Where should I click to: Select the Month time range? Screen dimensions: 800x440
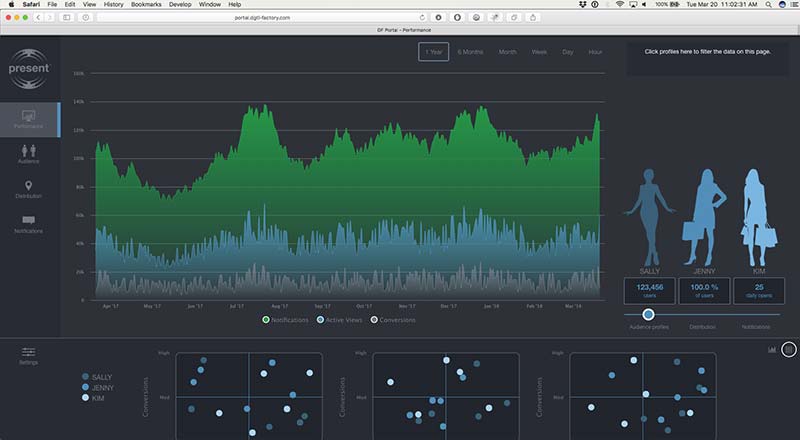[x=508, y=52]
